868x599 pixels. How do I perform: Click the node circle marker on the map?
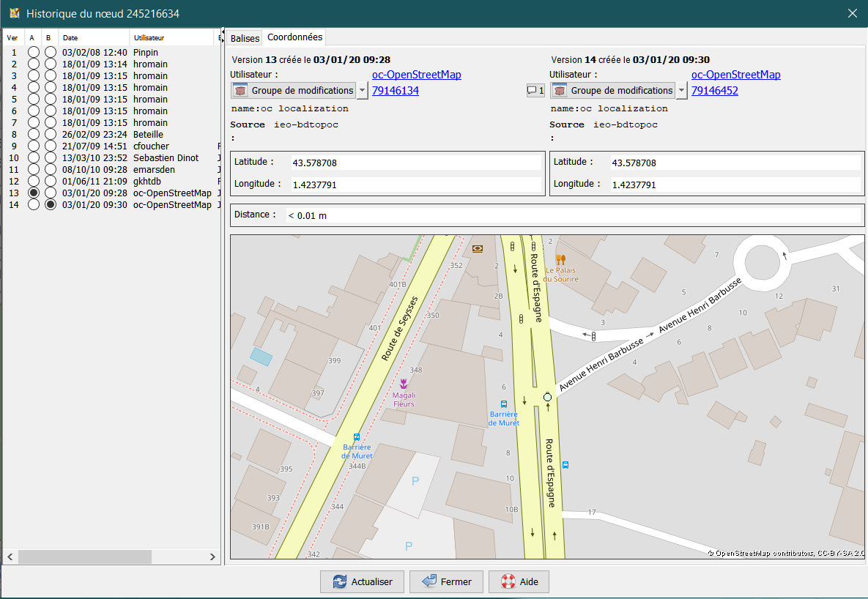click(547, 396)
